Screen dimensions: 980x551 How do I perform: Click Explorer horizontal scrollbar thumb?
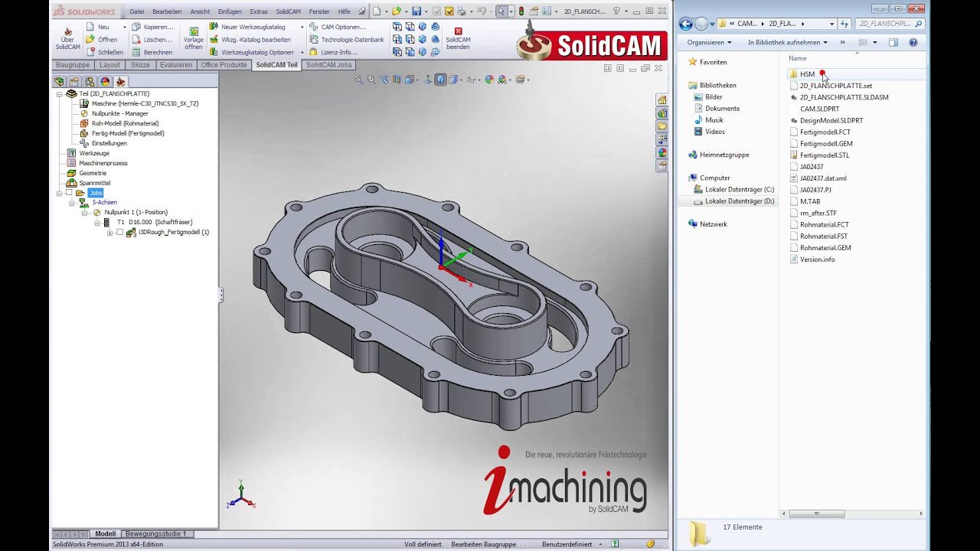[817, 514]
